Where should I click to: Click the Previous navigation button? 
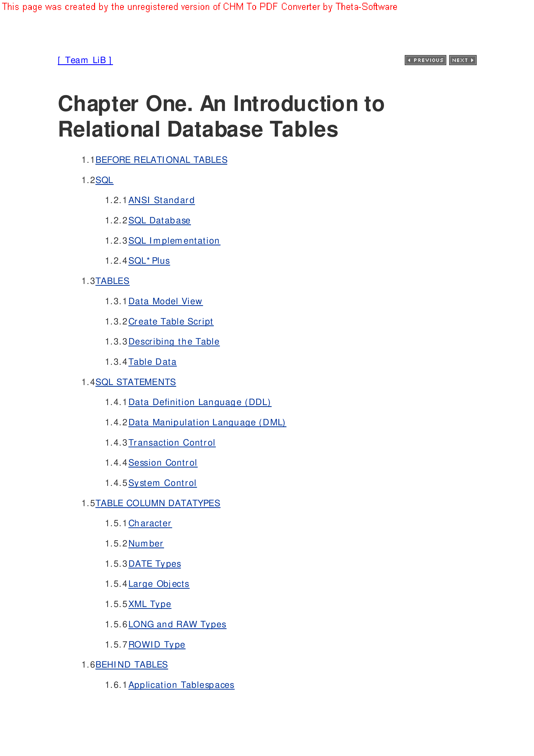point(425,60)
